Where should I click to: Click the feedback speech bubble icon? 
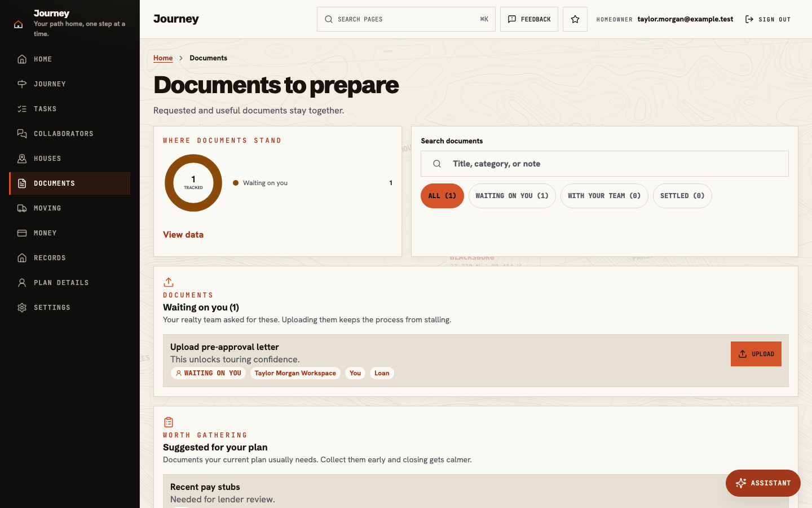tap(512, 19)
